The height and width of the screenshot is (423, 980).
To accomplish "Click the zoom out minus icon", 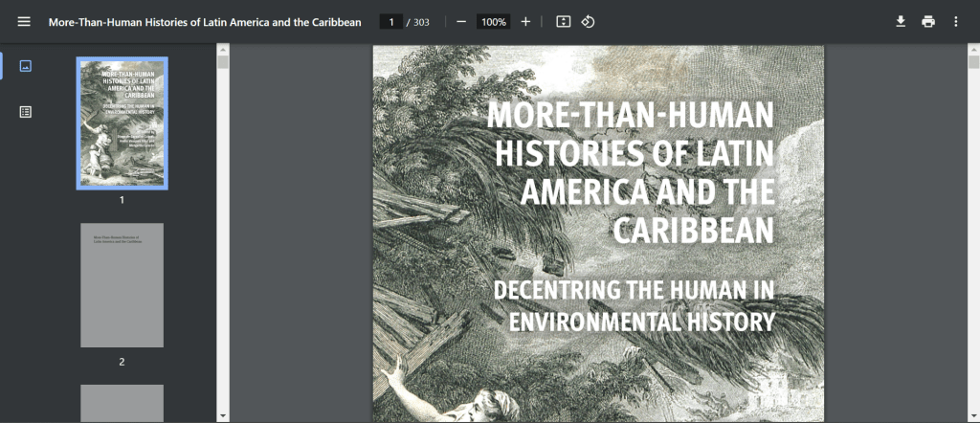I will 461,22.
